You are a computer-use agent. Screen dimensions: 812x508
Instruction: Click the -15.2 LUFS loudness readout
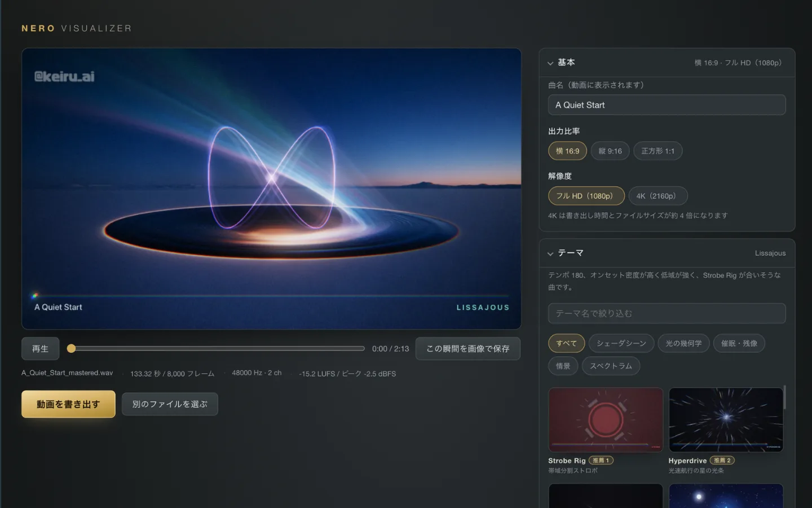pos(347,374)
